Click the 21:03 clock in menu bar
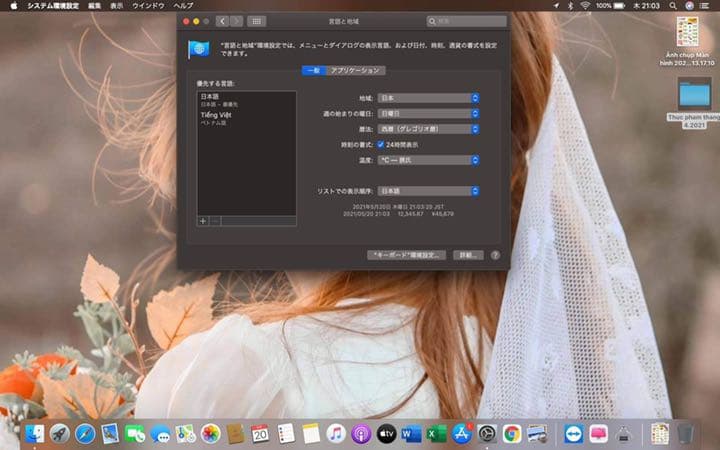 (x=647, y=6)
